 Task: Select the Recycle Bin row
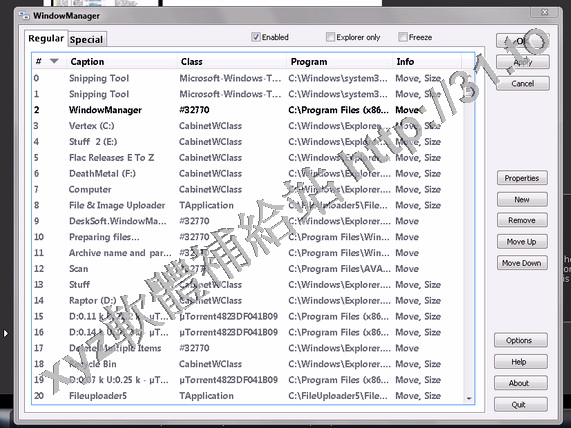248,364
